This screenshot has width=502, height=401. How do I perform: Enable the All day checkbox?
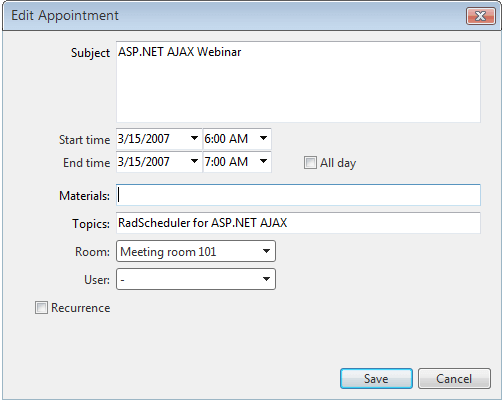tap(310, 163)
